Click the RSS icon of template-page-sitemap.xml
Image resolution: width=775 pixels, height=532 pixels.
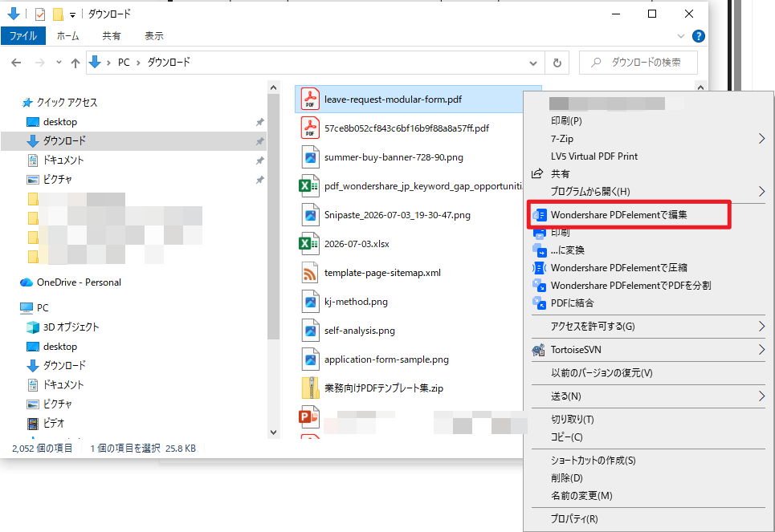pyautogui.click(x=310, y=273)
